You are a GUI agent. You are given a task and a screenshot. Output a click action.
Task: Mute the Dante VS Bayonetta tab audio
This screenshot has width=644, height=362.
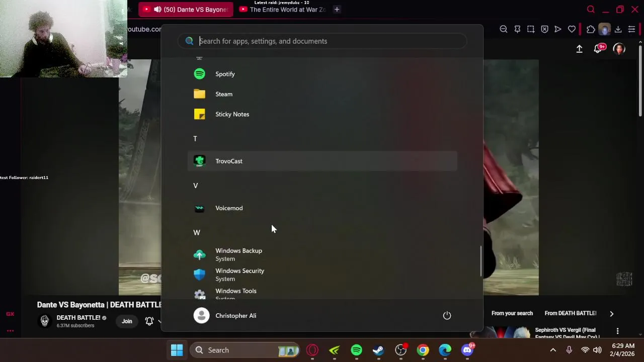click(x=157, y=10)
